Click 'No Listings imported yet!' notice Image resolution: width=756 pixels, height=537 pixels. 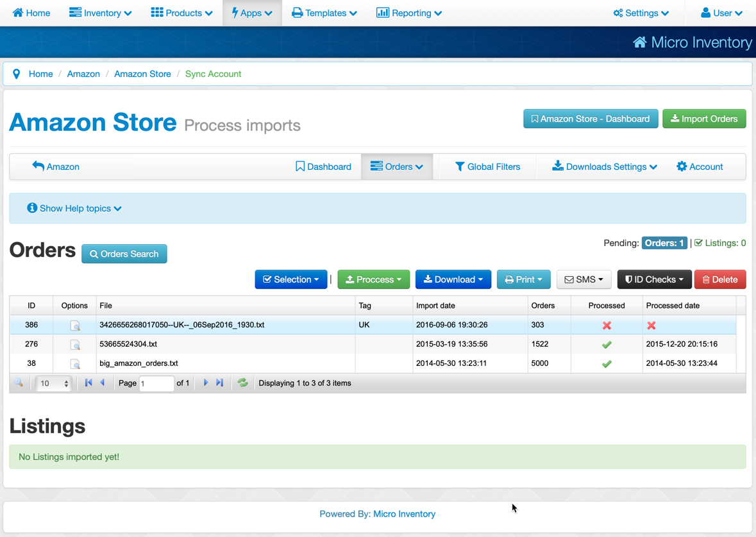pos(378,456)
